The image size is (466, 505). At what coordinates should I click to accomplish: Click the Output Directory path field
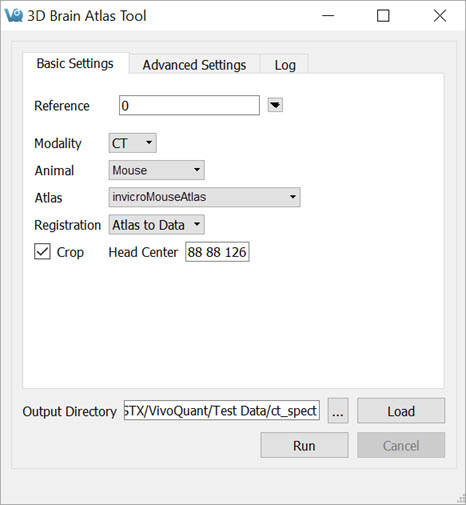coord(222,411)
